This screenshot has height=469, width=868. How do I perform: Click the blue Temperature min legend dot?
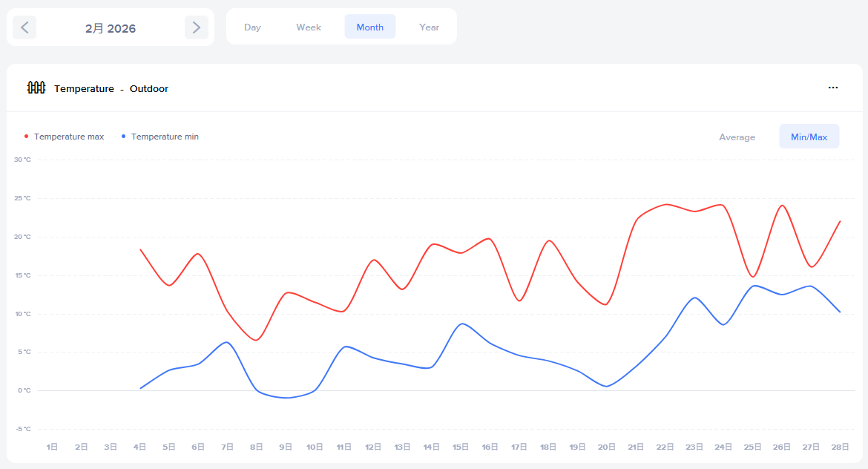click(123, 137)
